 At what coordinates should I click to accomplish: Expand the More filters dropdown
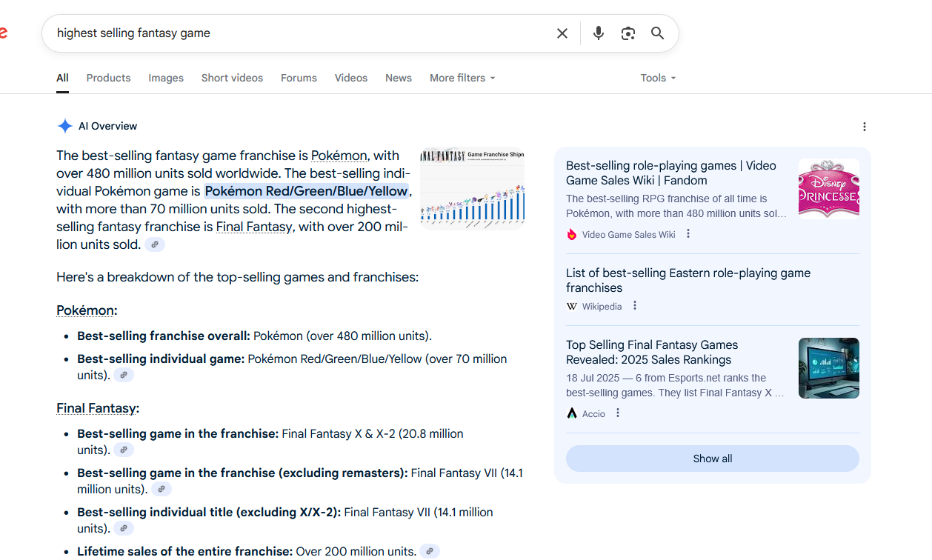click(x=462, y=78)
